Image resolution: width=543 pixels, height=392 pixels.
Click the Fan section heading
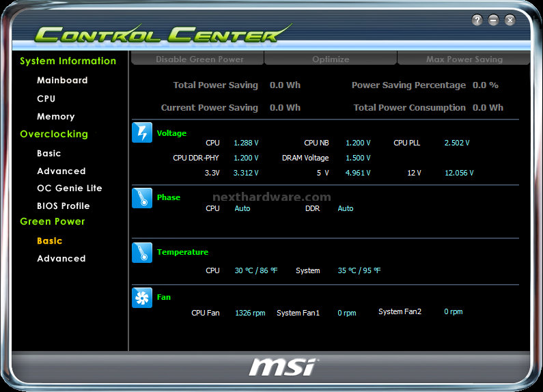(x=164, y=297)
